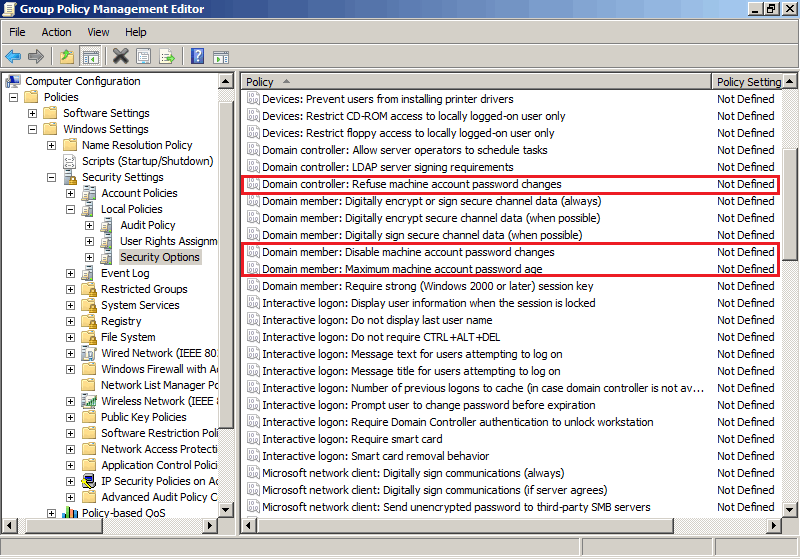Open the View menu
The image size is (800, 559).
98,32
